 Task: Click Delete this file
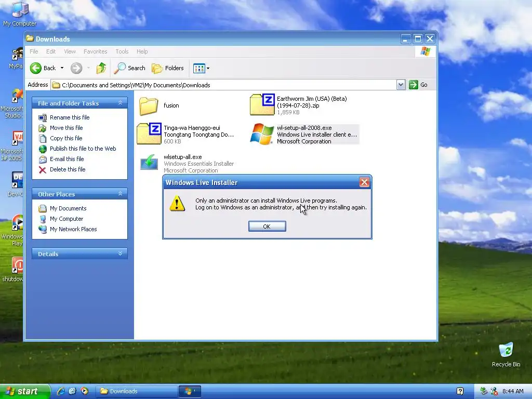(x=68, y=169)
